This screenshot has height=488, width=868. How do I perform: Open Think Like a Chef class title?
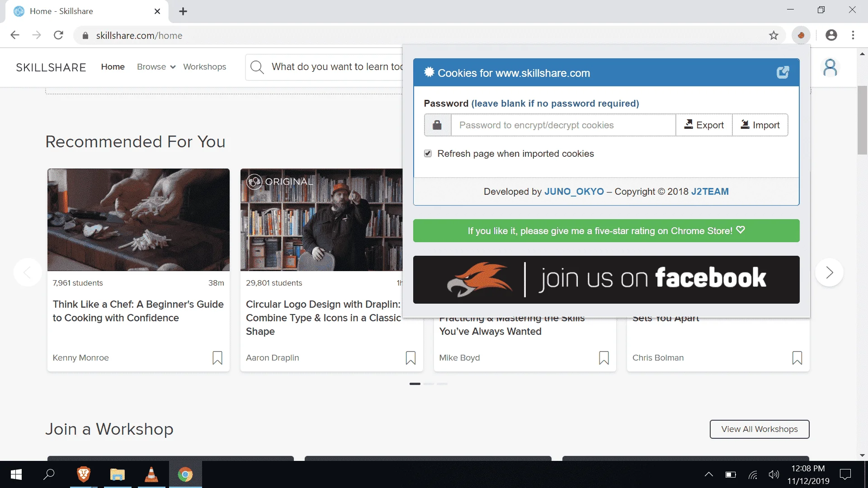pos(138,311)
